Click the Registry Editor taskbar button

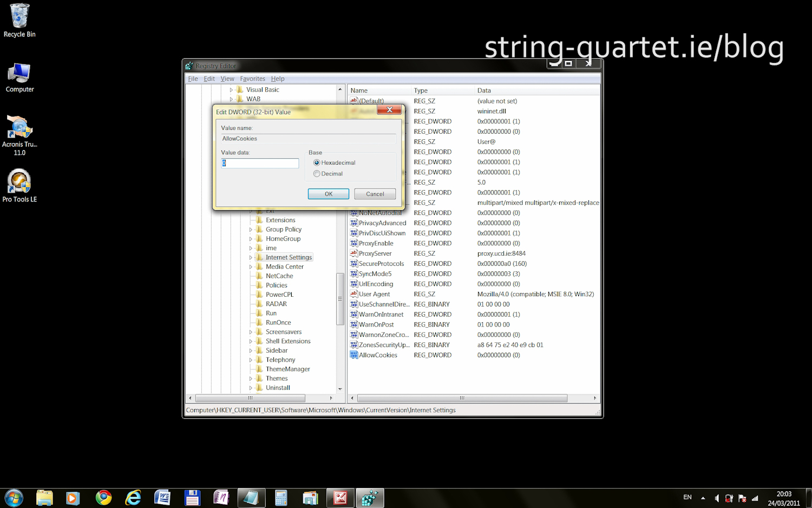click(x=370, y=498)
